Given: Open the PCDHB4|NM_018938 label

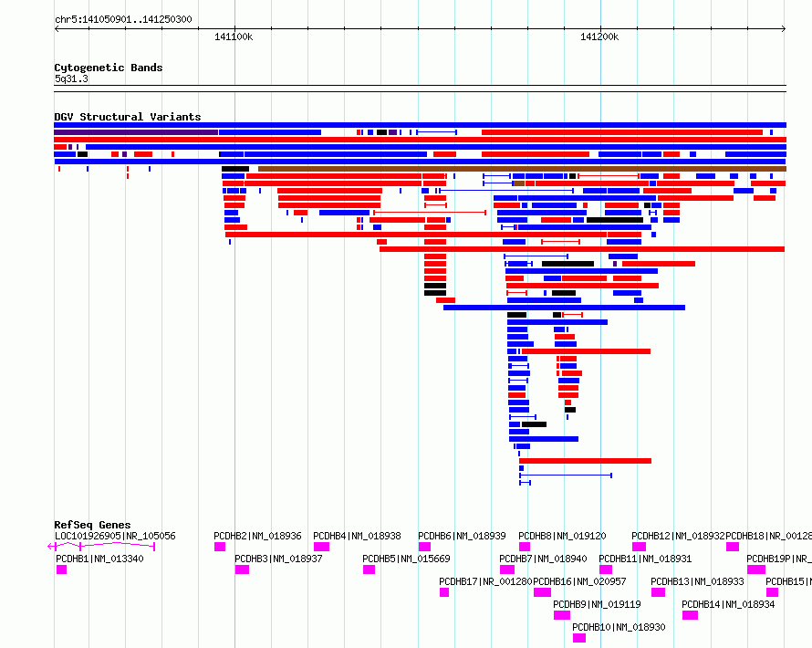Looking at the screenshot, I should pyautogui.click(x=357, y=536).
